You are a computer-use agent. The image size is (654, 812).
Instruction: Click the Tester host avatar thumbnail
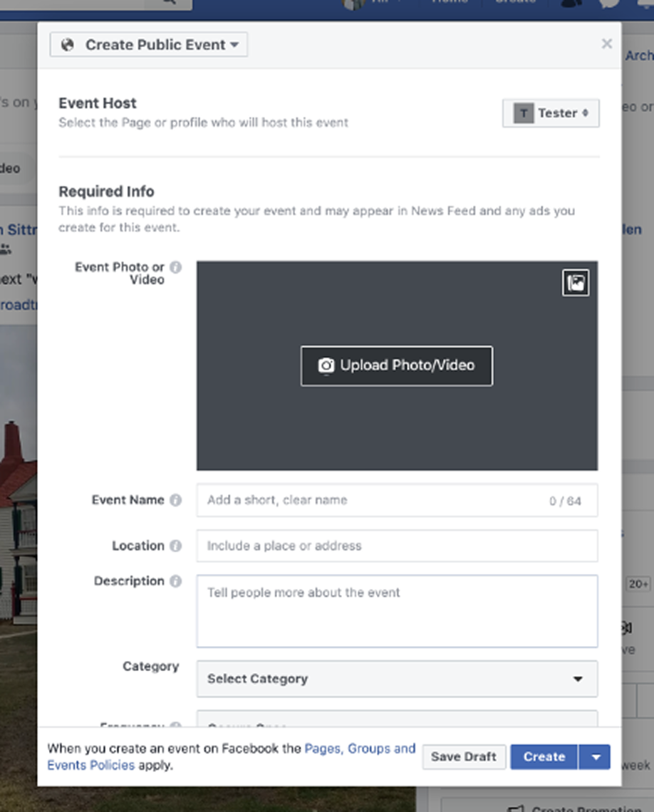pyautogui.click(x=524, y=113)
